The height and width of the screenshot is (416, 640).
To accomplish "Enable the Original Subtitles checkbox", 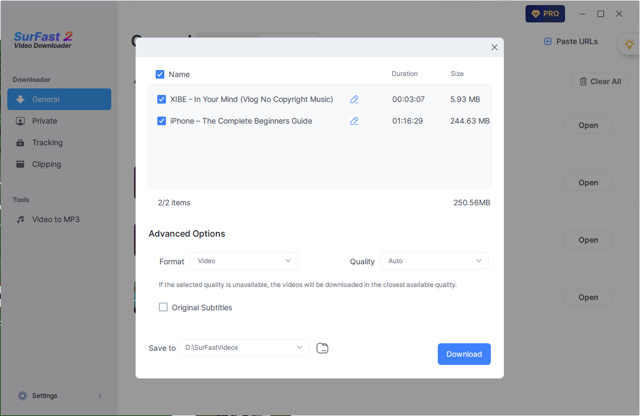I will coord(163,307).
